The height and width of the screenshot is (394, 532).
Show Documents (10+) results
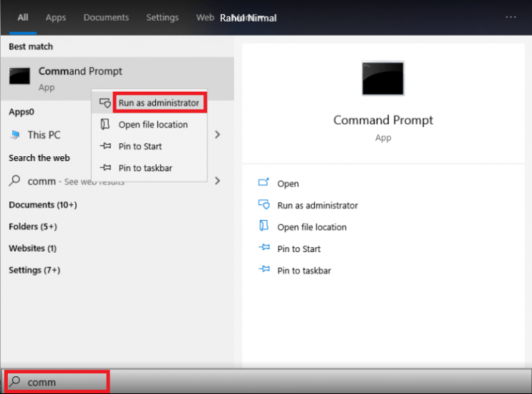[x=43, y=205]
